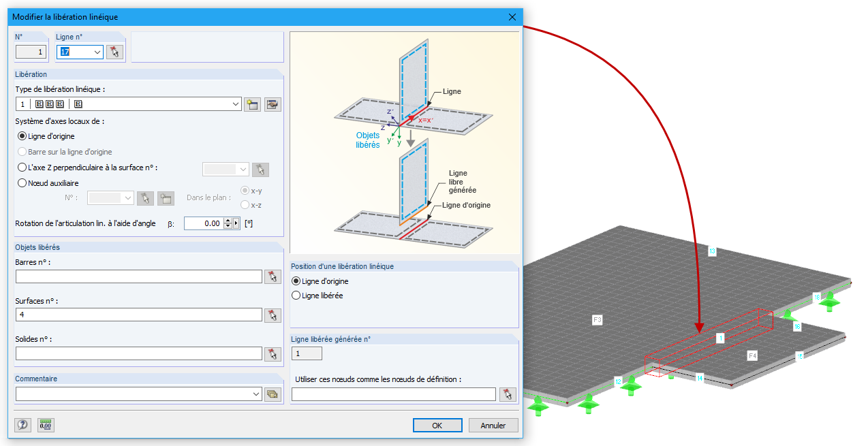The width and height of the screenshot is (868, 446).
Task: Pick line graphically next to Ligne n° field
Action: pos(114,52)
